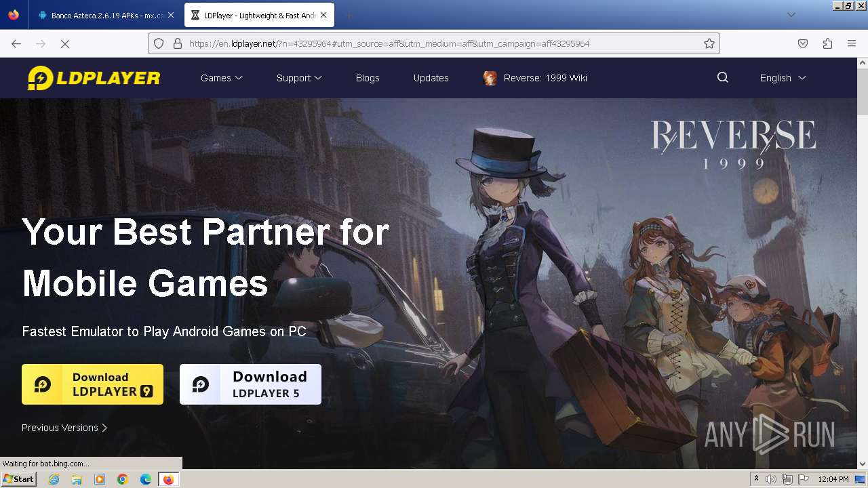Open Internet Explorer from the taskbar
The height and width of the screenshot is (488, 868).
coord(54,479)
